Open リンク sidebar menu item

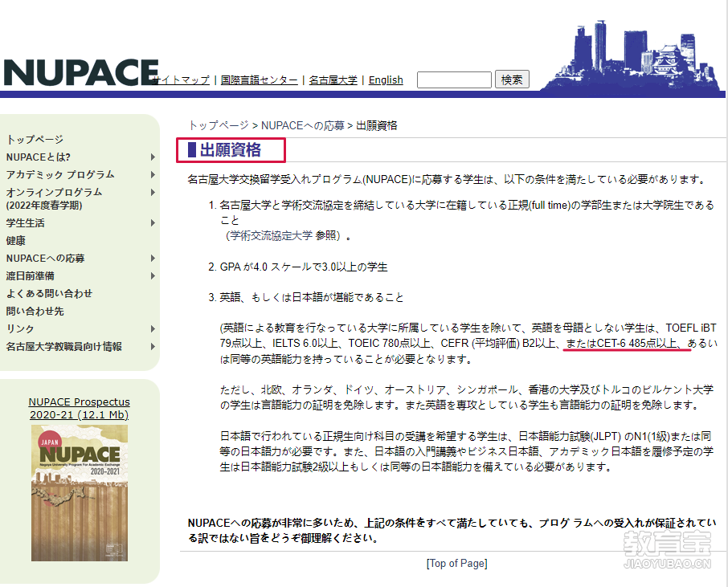(20, 328)
